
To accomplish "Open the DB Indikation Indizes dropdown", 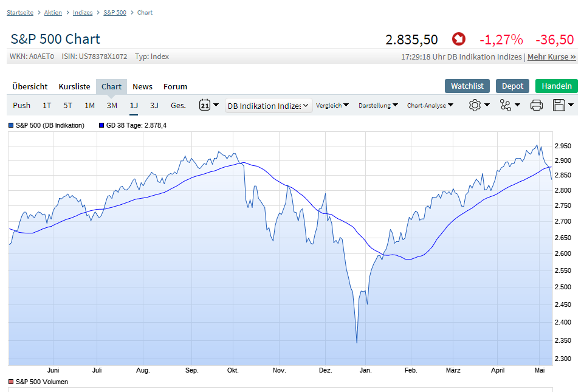I will point(269,106).
